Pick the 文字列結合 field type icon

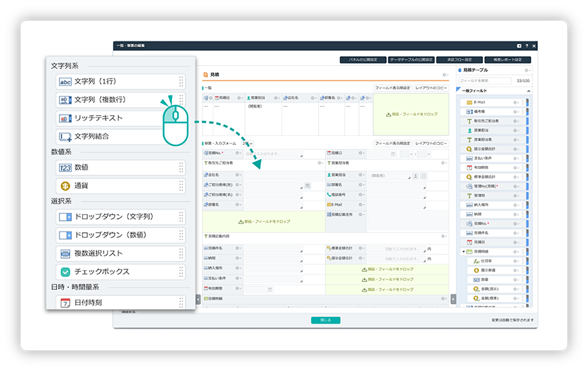[65, 137]
